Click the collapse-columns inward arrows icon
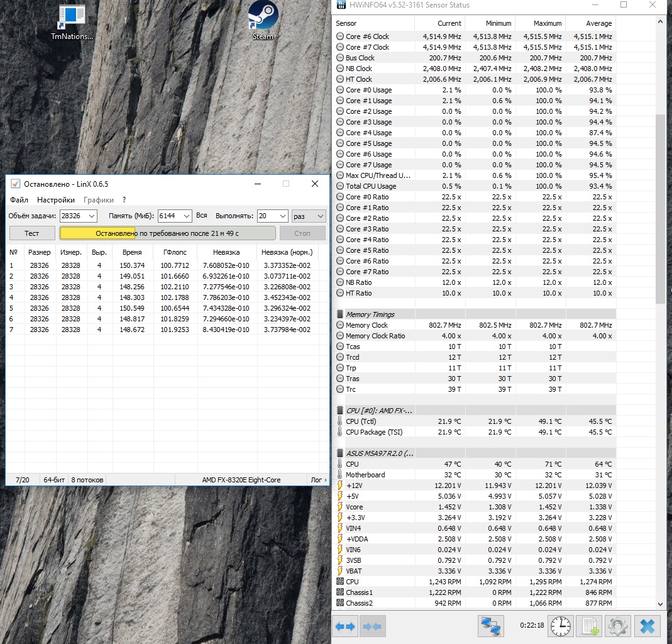 point(373,626)
